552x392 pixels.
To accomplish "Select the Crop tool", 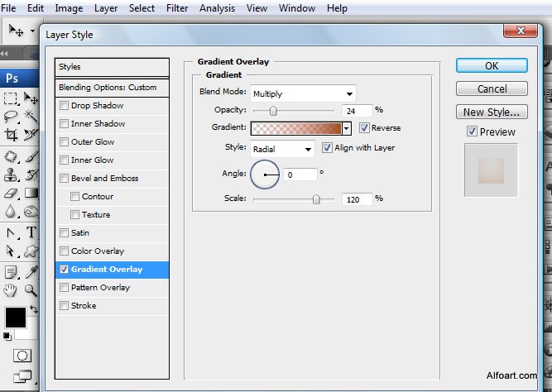I will pos(12,135).
